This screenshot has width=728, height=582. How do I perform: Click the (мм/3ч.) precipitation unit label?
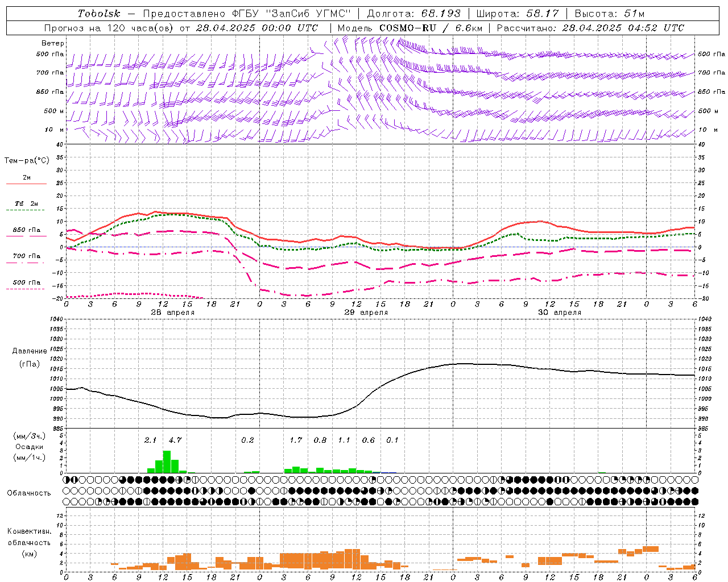pyautogui.click(x=30, y=436)
